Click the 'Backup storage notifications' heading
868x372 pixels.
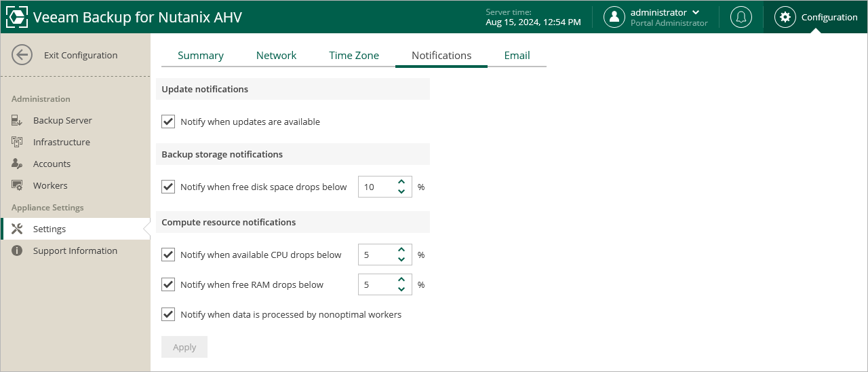[222, 154]
